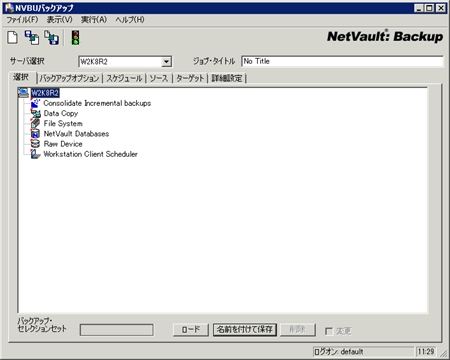Image resolution: width=450 pixels, height=360 pixels.
Task: Switch to the 詳細設定 tab
Action: coord(227,78)
